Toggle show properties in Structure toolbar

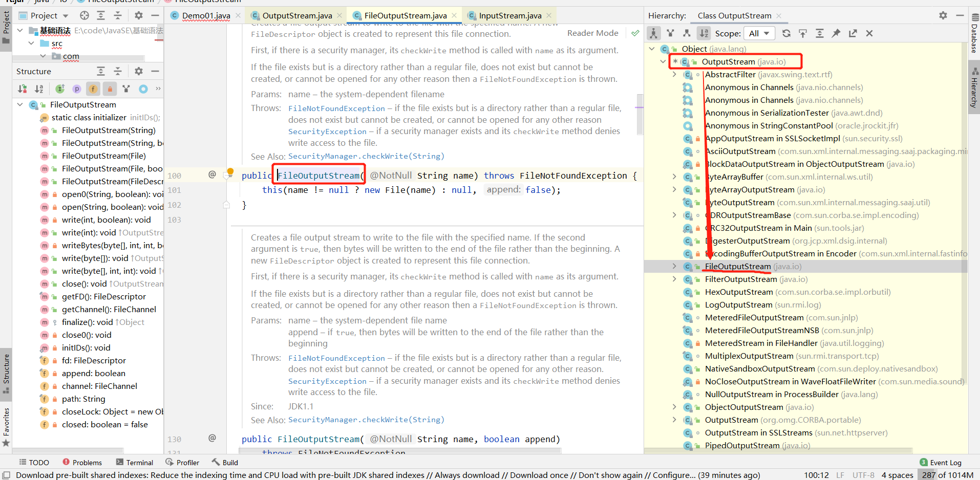pos(77,89)
